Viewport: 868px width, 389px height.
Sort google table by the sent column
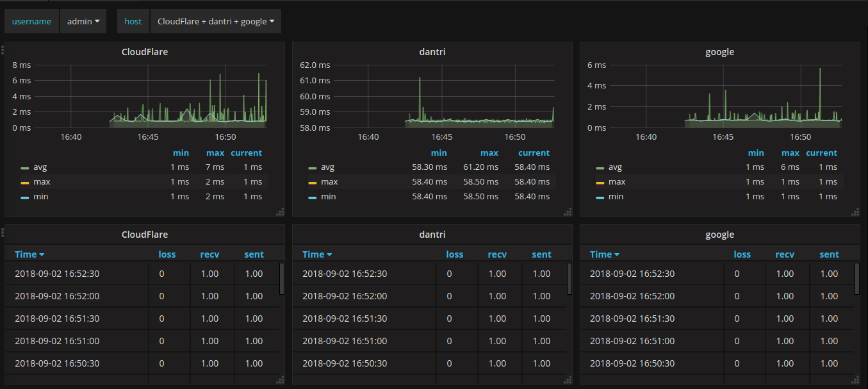[x=829, y=254]
